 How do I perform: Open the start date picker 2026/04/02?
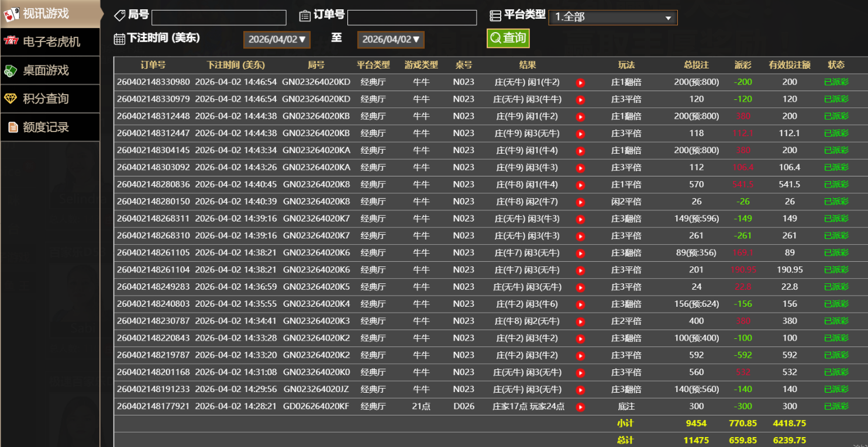click(277, 40)
